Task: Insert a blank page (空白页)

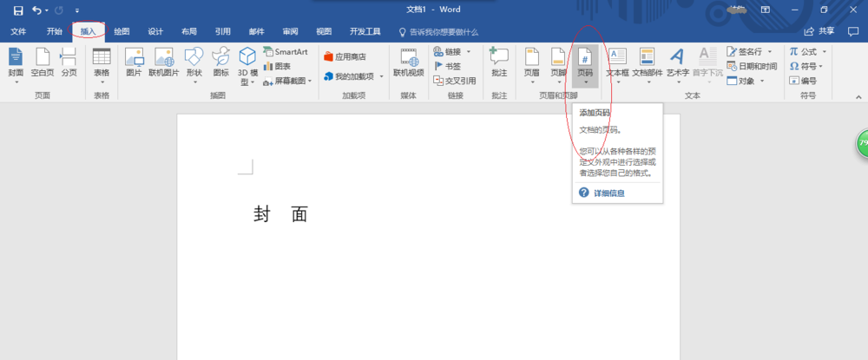Action: coord(42,62)
